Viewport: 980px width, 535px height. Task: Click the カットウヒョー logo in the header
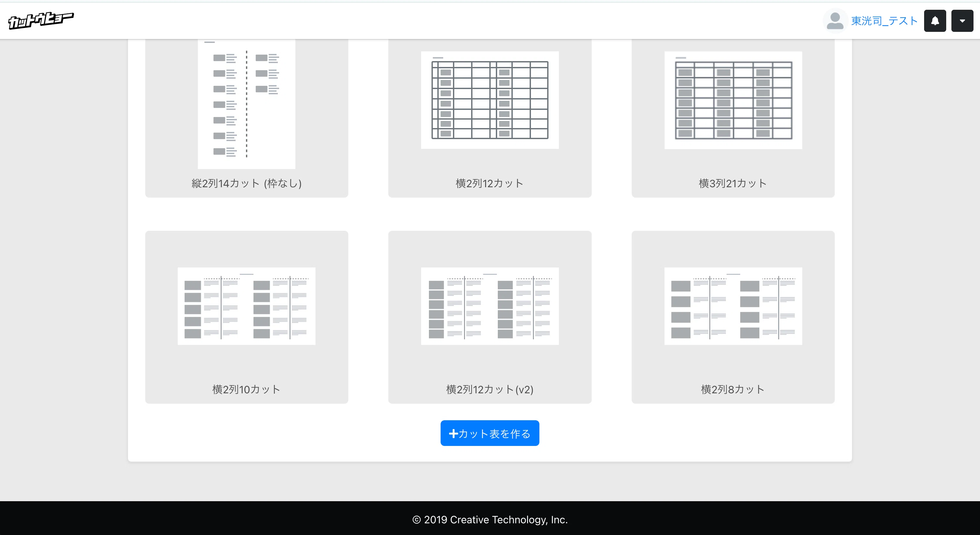[41, 20]
